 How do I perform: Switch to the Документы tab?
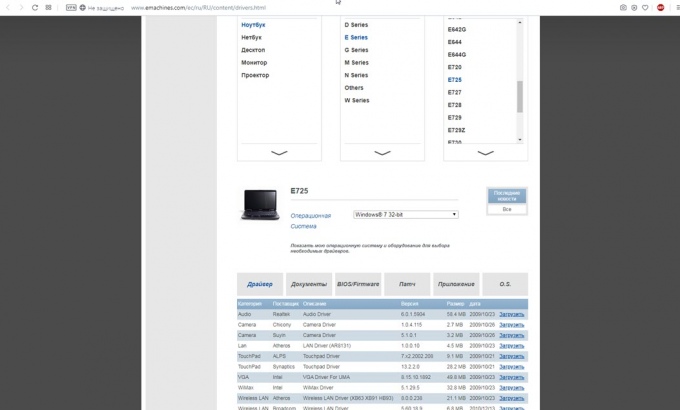pyautogui.click(x=309, y=284)
